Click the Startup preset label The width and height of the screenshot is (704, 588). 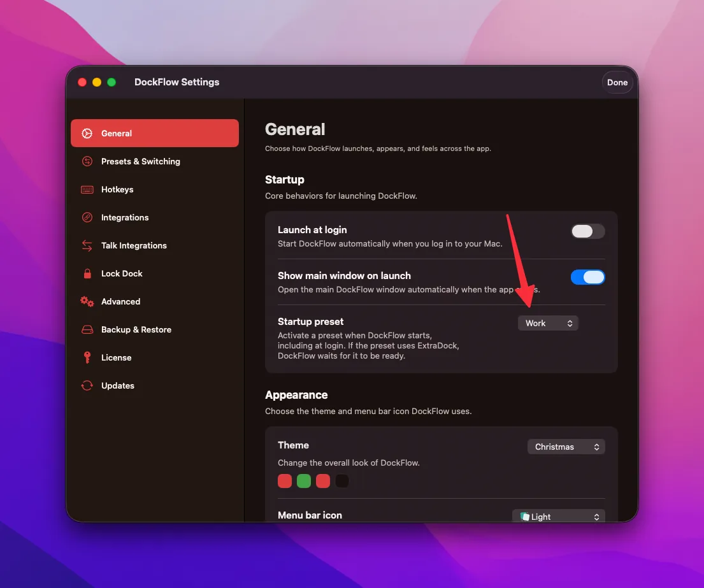coord(311,321)
